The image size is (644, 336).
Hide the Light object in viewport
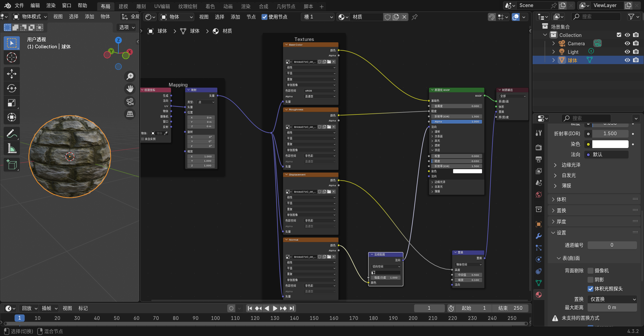627,52
